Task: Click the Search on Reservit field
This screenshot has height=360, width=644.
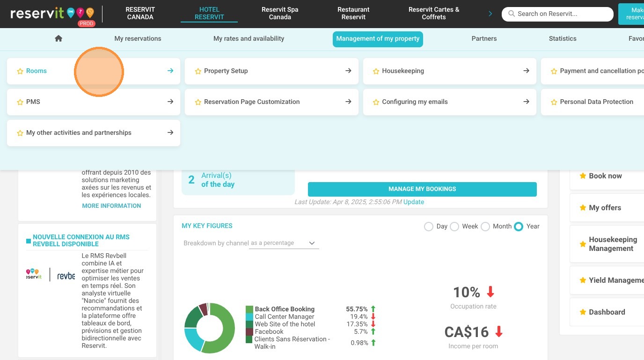Action: pos(557,14)
